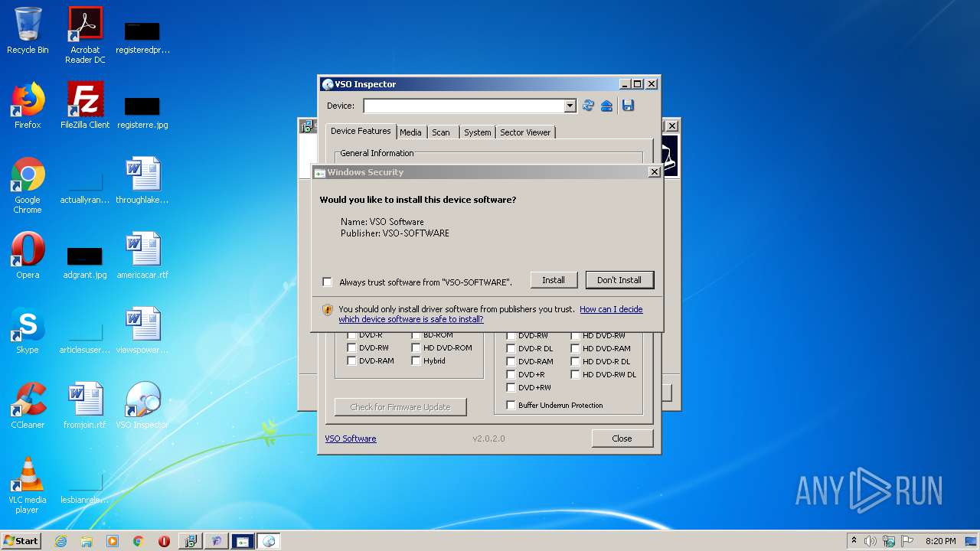The width and height of the screenshot is (980, 551).
Task: Open the Skype desktop icon
Action: [28, 331]
